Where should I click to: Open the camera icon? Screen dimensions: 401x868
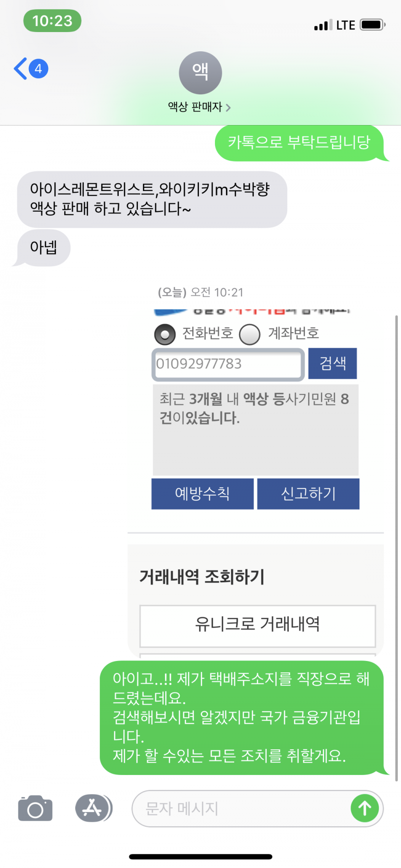pos(35,808)
